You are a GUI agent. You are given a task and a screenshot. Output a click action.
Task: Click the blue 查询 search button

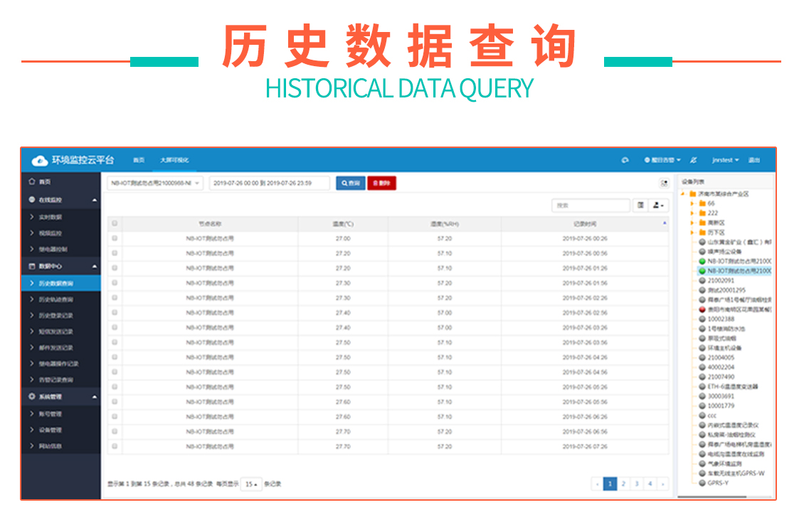coord(350,183)
